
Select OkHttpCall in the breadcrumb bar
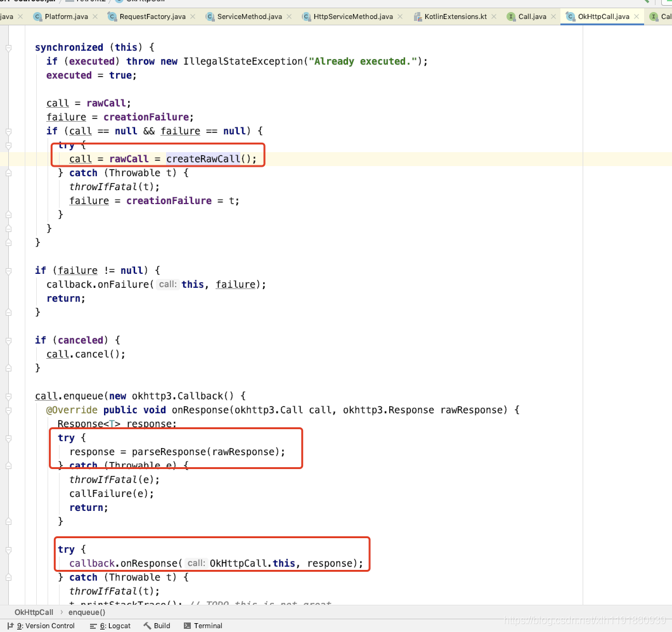[x=34, y=612]
